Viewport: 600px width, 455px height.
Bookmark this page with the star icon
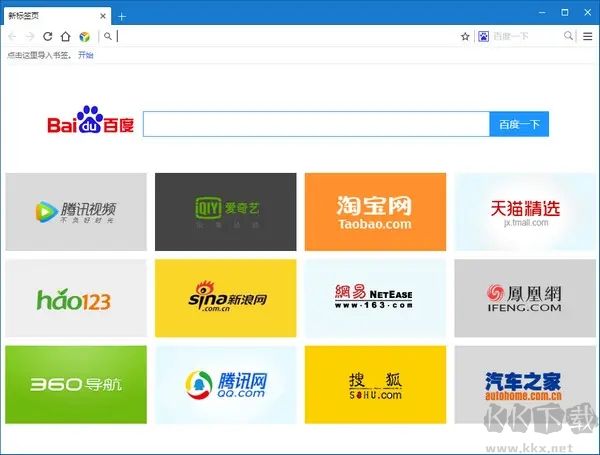click(465, 36)
